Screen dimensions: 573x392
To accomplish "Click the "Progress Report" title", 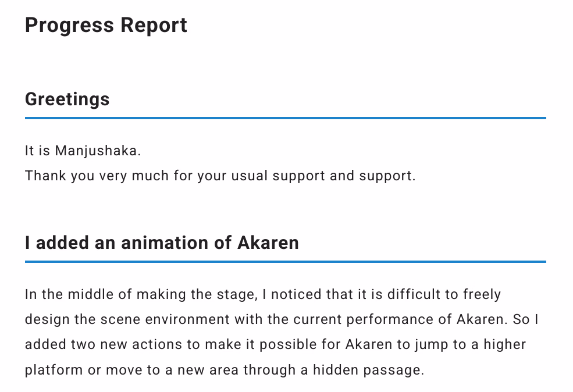I will point(106,26).
